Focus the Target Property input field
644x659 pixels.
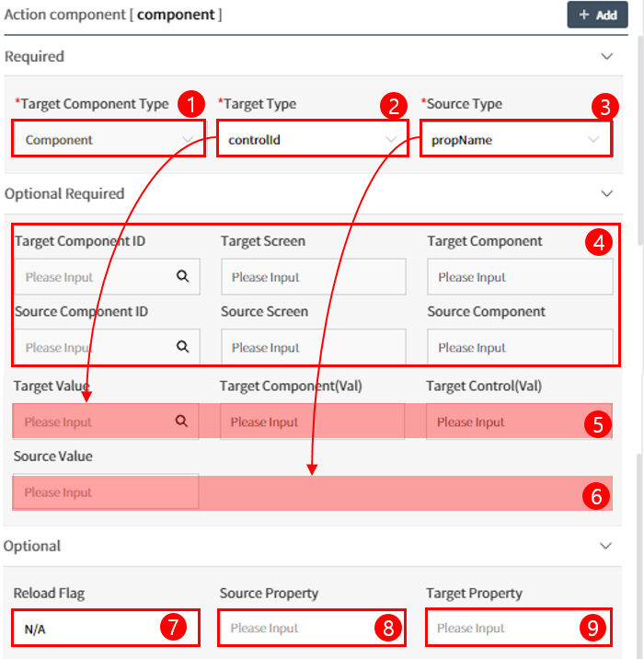point(518,628)
